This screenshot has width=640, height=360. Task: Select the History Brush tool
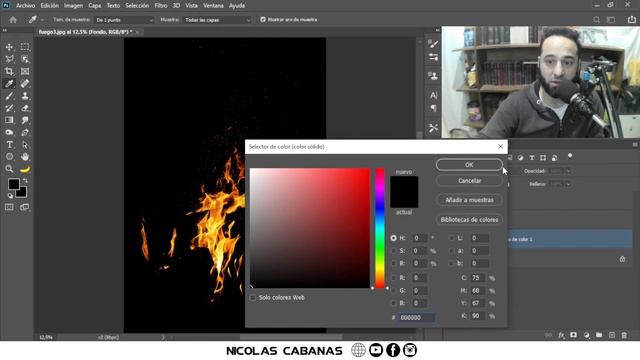[x=9, y=108]
